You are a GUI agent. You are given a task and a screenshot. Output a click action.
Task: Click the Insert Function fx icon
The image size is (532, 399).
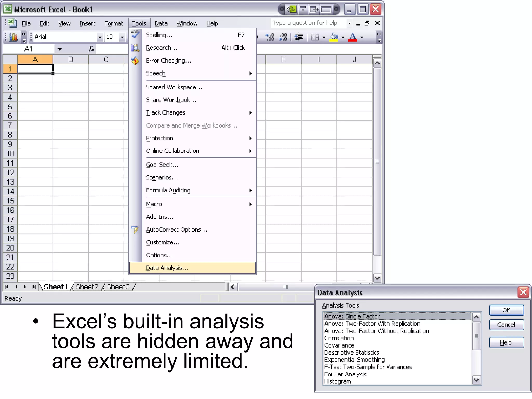[91, 49]
